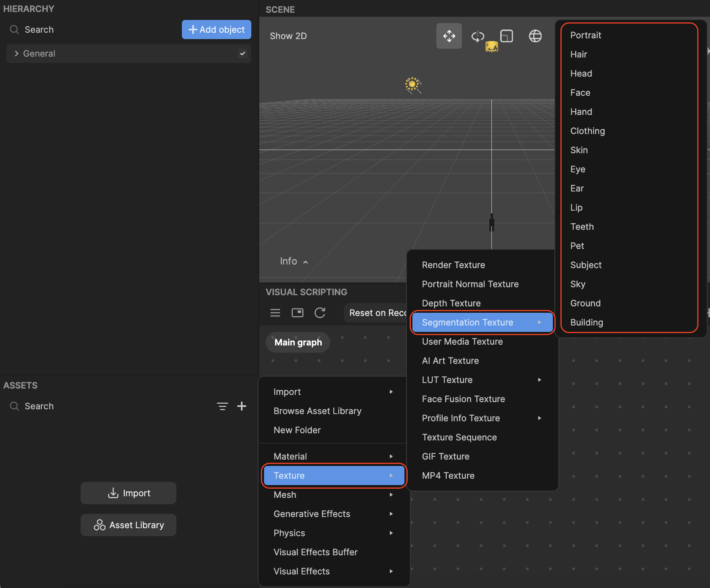710x588 pixels.
Task: Choose User Media Texture
Action: 482,341
